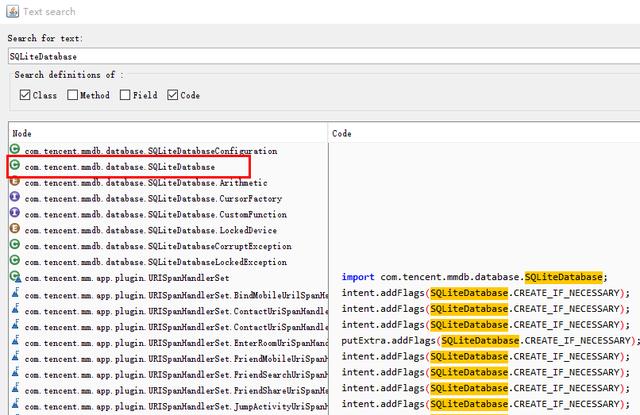Viewport: 640px width, 415px height.
Task: Click the Text search window title icon
Action: (12, 11)
